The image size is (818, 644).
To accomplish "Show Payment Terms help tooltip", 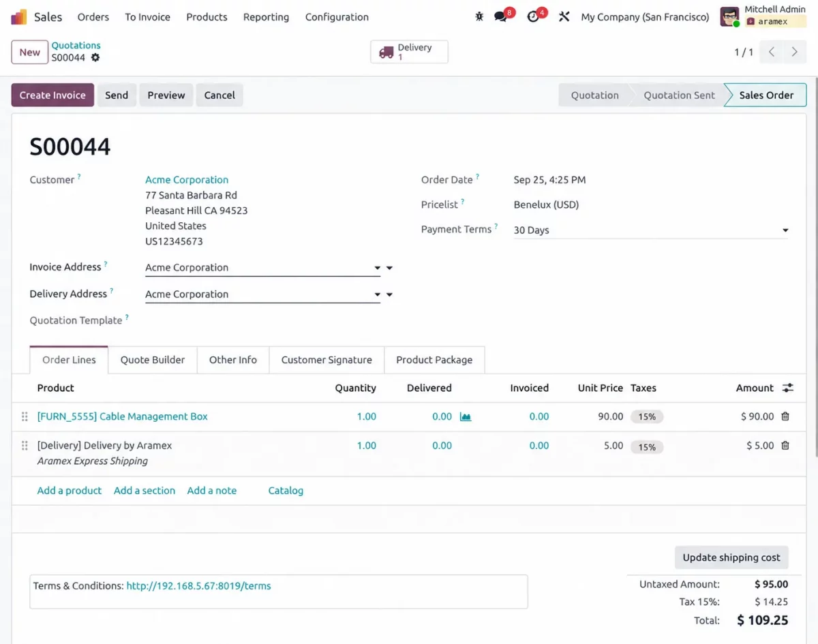I will pos(496,226).
